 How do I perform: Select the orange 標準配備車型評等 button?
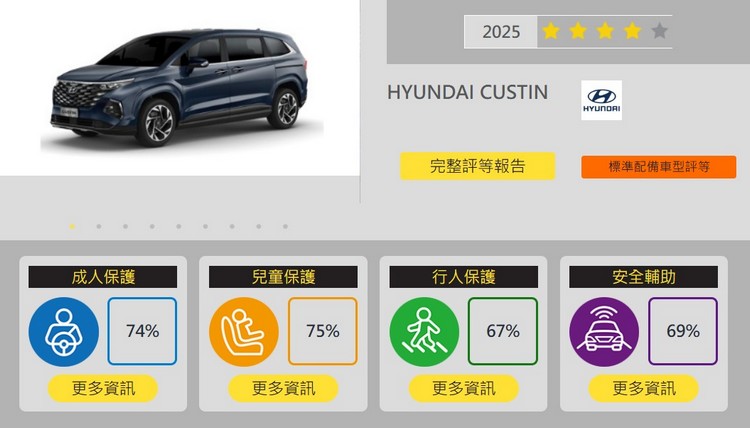point(659,167)
